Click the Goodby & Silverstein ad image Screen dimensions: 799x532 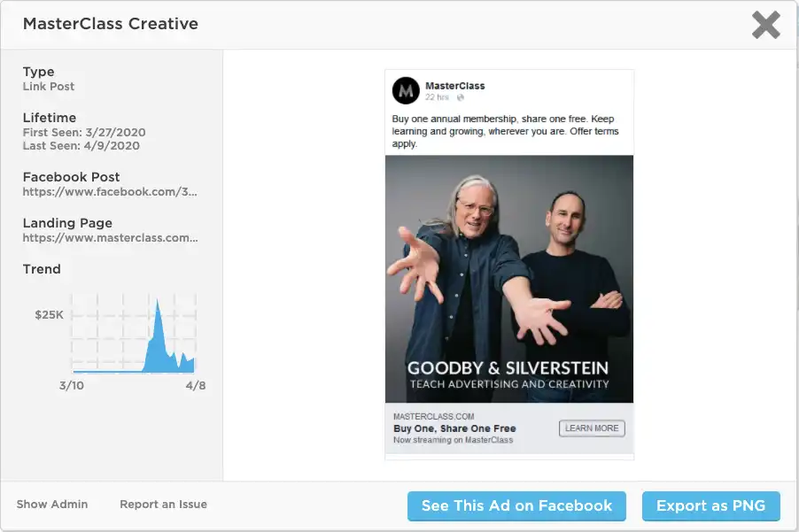tap(509, 279)
